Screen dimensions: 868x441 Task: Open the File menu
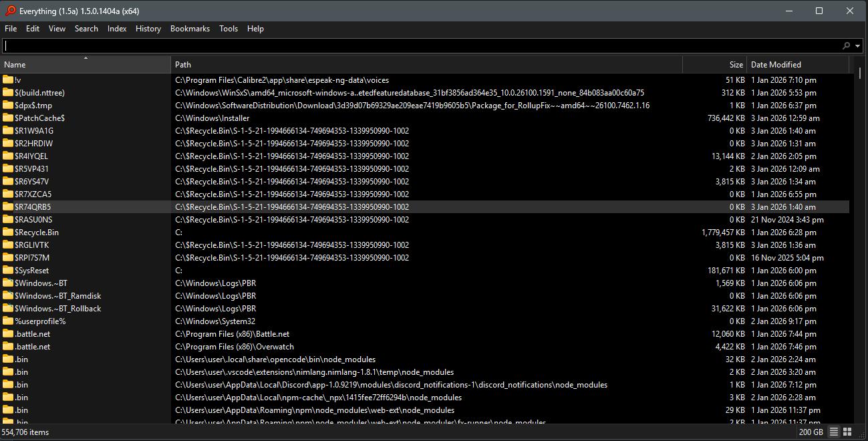[x=11, y=29]
